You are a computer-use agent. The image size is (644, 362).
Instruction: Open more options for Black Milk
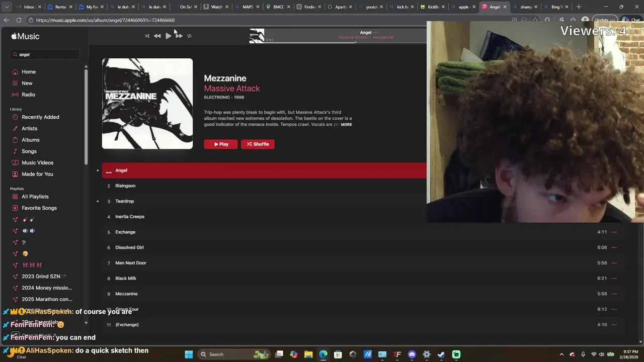614,279
